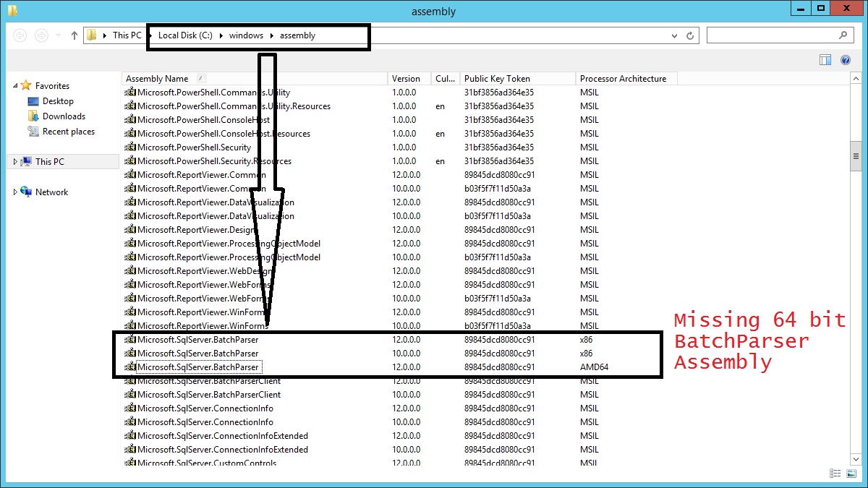Open Downloads in Favorites
868x488 pixels.
point(64,116)
